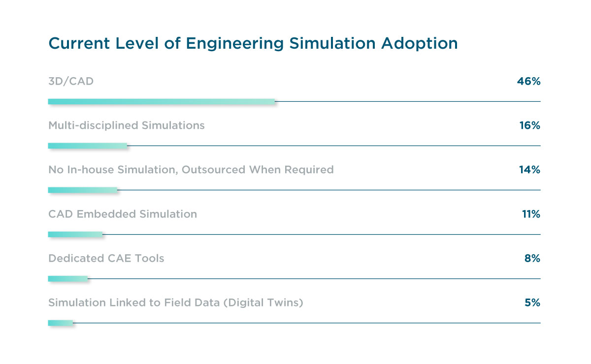
Task: Select the CAD Embedded Simulation label
Action: pos(122,214)
